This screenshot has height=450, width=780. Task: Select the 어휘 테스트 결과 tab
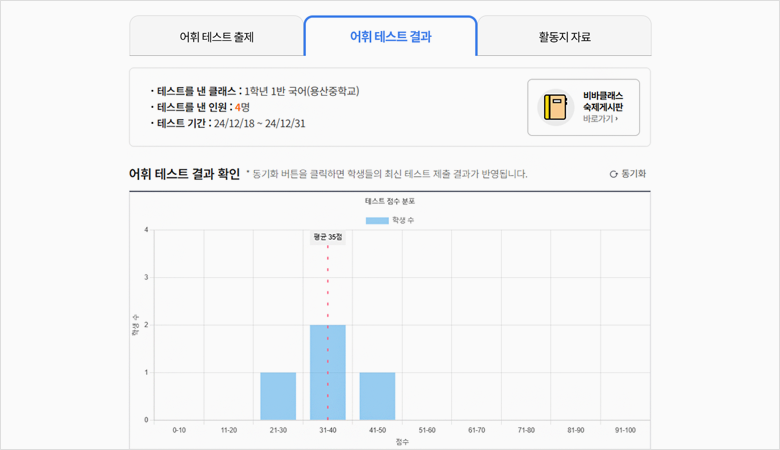coord(390,36)
